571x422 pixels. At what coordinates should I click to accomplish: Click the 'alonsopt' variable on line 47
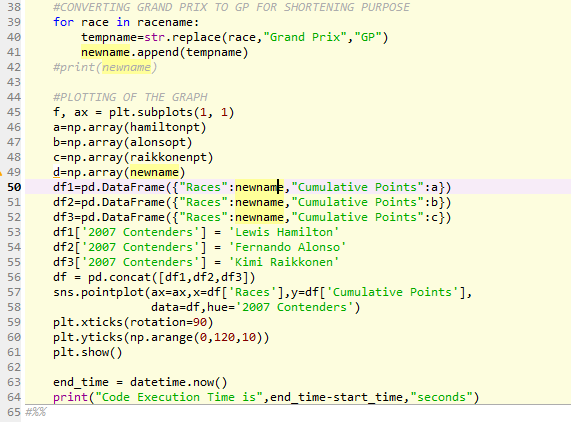[158, 142]
